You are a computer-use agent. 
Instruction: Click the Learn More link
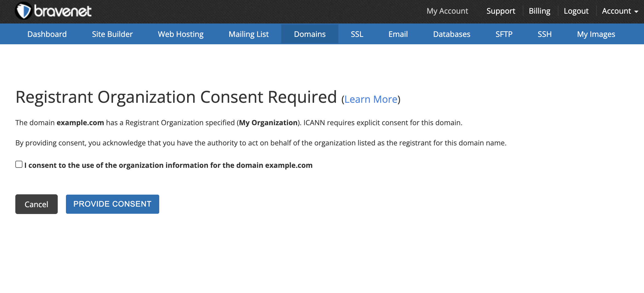click(x=371, y=99)
